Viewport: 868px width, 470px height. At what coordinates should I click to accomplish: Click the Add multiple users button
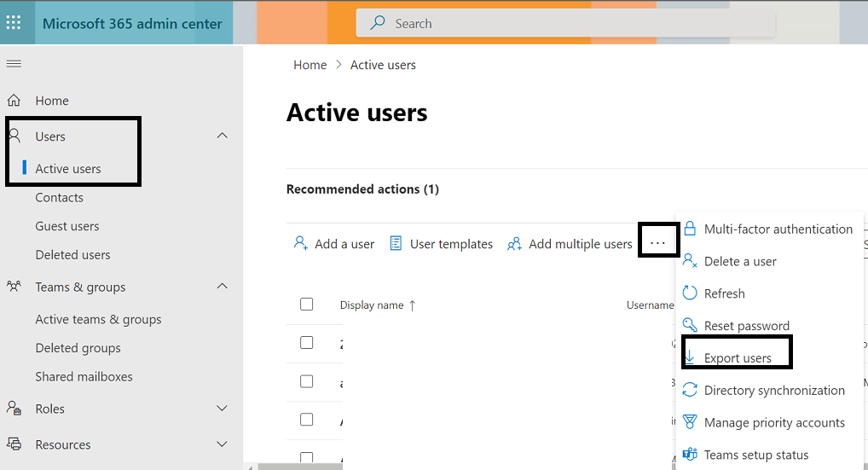570,244
